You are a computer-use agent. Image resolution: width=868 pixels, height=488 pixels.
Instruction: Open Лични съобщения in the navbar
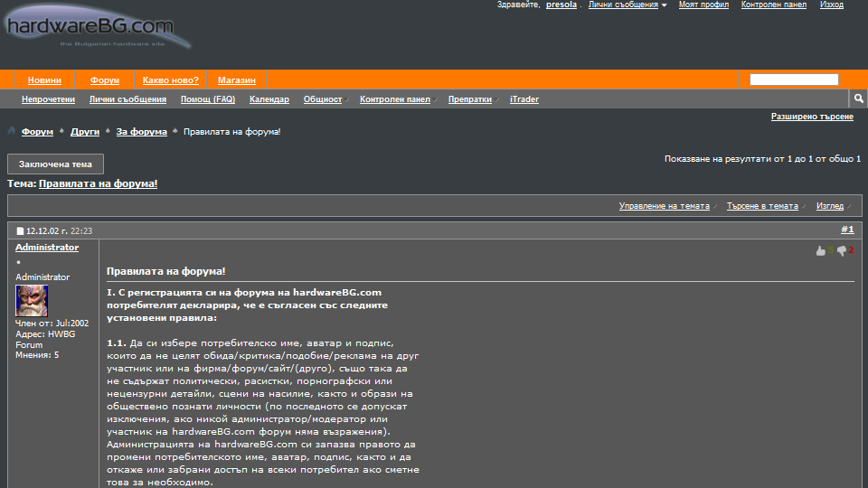tap(127, 99)
